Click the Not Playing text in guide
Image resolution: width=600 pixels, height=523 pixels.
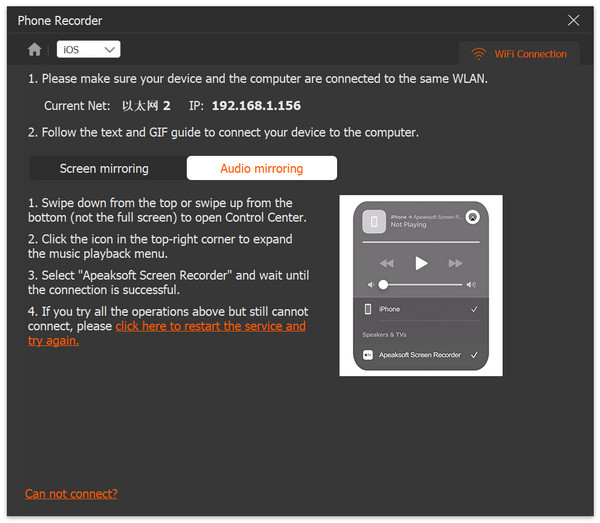(x=408, y=225)
